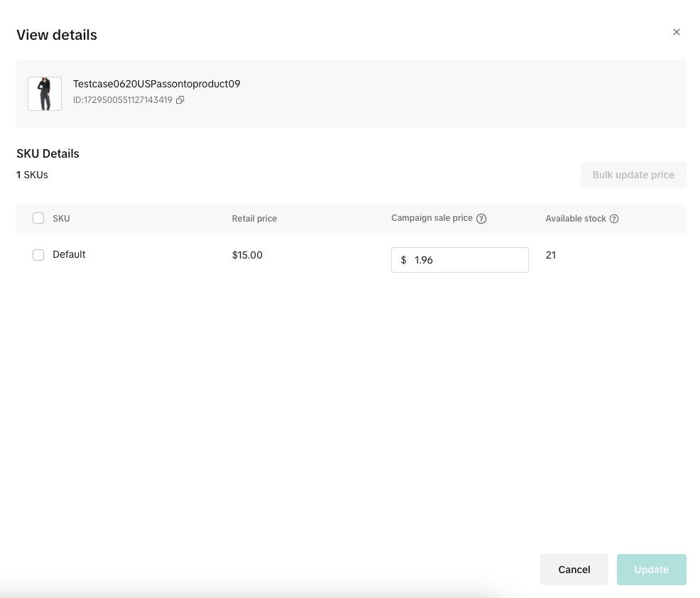Image resolution: width=700 pixels, height=598 pixels.
Task: Copy the product ID using copy icon
Action: [180, 100]
